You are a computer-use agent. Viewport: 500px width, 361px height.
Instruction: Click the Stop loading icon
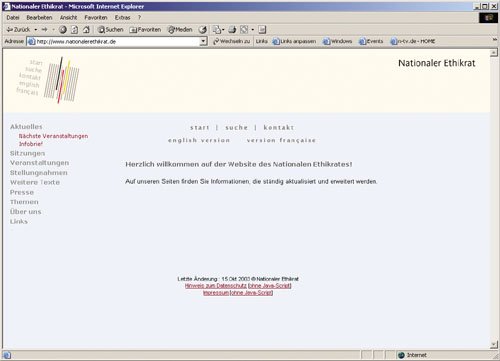click(63, 30)
